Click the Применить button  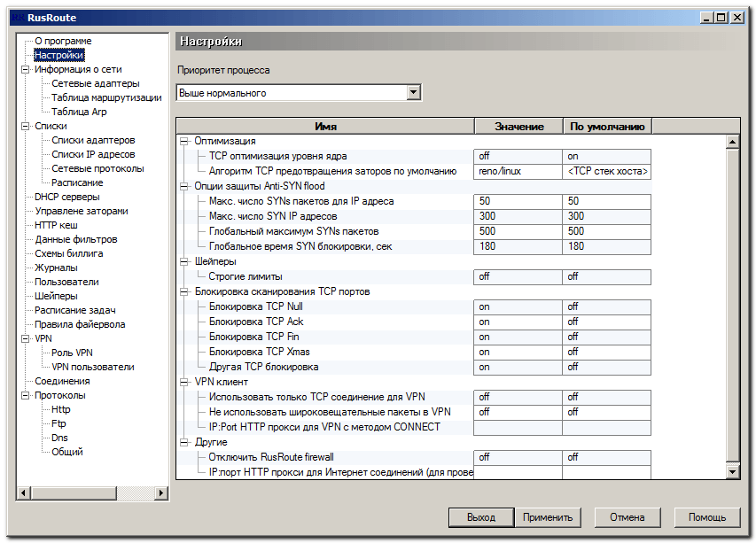[x=547, y=517]
